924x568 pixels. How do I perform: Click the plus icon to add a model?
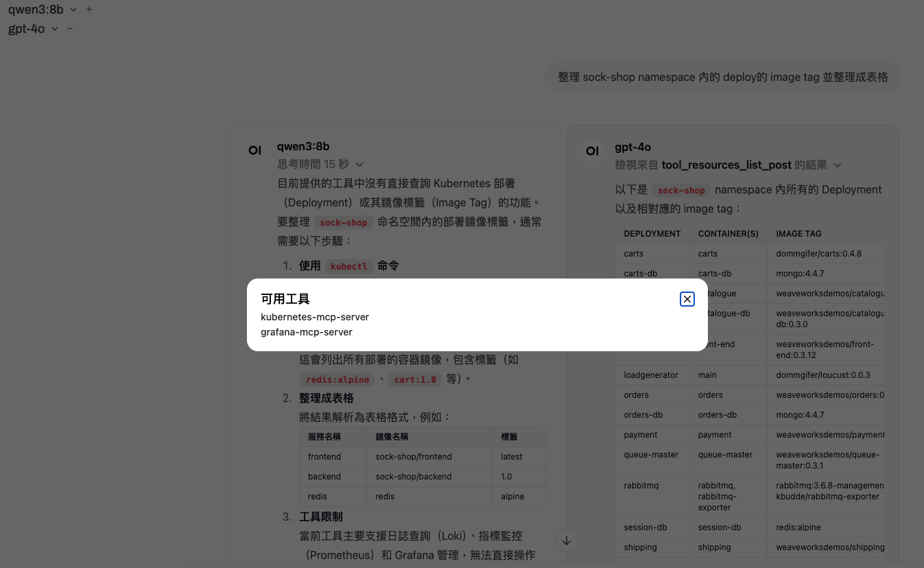(x=89, y=10)
